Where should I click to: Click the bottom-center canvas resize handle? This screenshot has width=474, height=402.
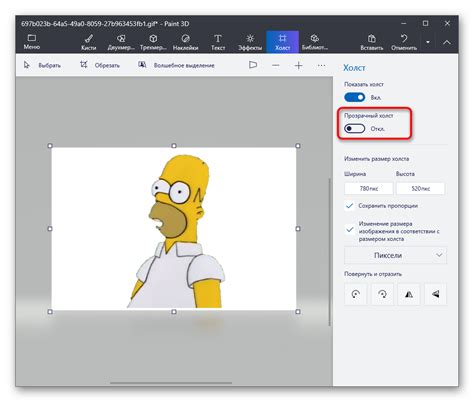[174, 312]
